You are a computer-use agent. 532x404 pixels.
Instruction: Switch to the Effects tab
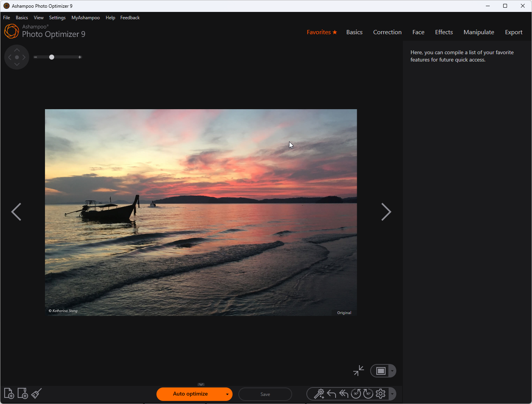[x=444, y=32]
